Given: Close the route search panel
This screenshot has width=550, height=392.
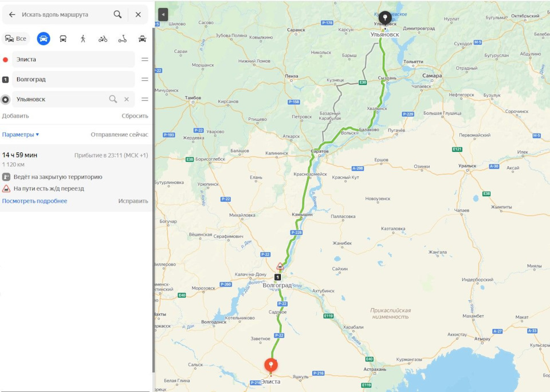Looking at the screenshot, I should (138, 14).
